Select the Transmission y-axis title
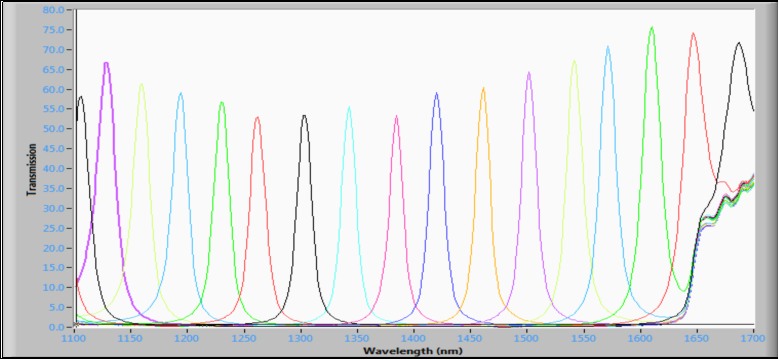The height and width of the screenshot is (360, 779). click(x=32, y=170)
